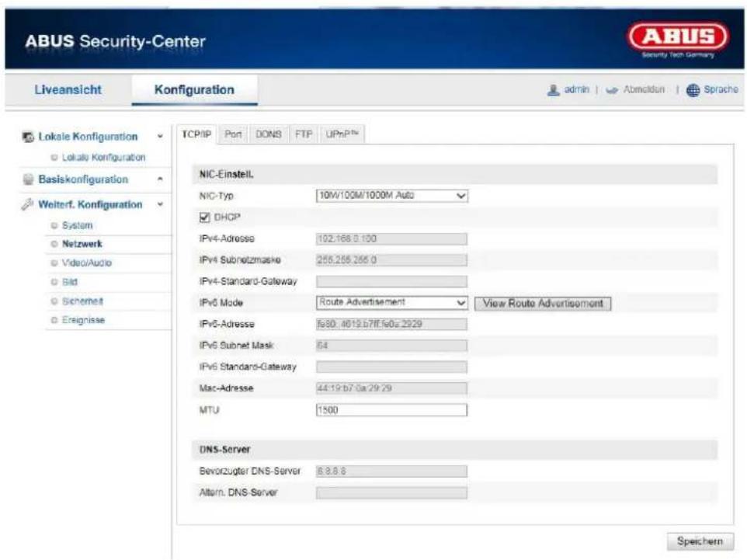Expand the Basiskonfiguration section chevron
The width and height of the screenshot is (747, 560).
pyautogui.click(x=160, y=179)
